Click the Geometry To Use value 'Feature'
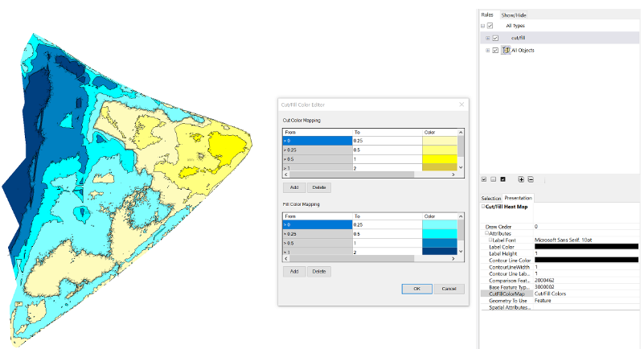 tap(543, 301)
